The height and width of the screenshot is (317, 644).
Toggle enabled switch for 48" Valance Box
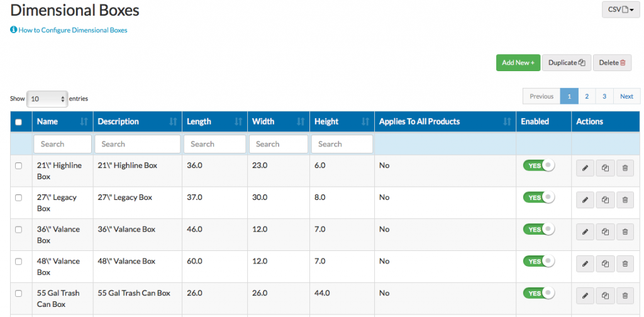[x=539, y=261]
